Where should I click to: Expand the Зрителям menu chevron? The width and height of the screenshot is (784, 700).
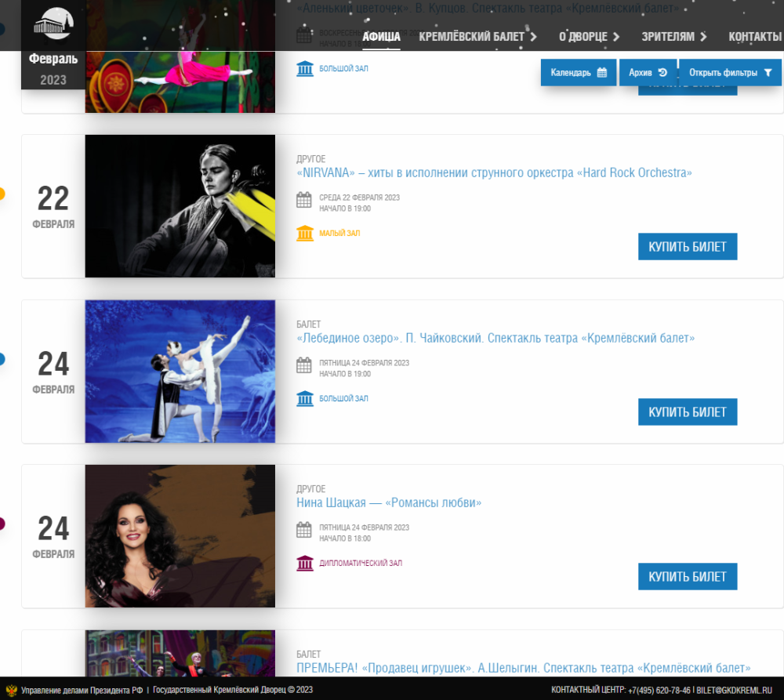703,37
